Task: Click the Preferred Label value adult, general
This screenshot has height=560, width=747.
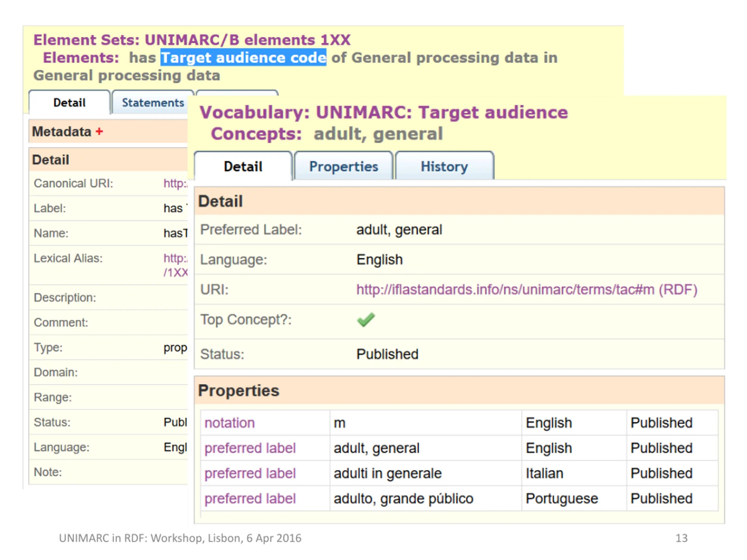Action: 399,230
